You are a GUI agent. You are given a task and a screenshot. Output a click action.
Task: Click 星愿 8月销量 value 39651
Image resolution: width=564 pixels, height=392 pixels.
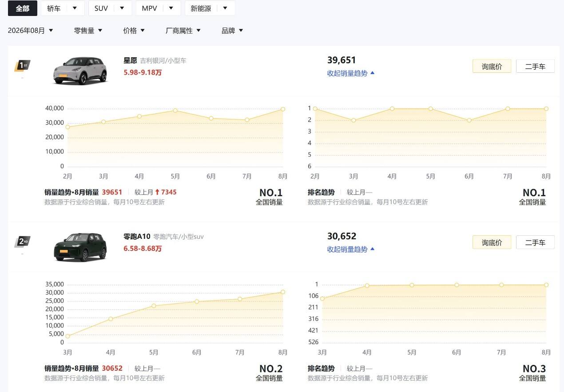tap(112, 192)
